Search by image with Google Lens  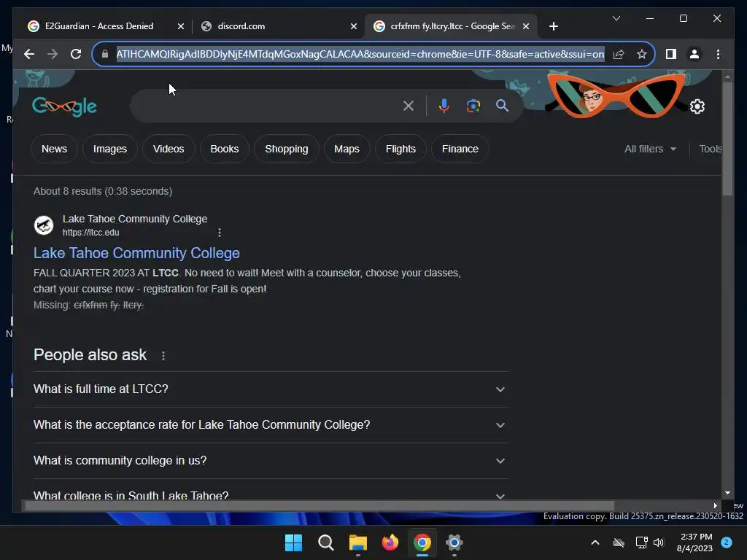tap(473, 106)
